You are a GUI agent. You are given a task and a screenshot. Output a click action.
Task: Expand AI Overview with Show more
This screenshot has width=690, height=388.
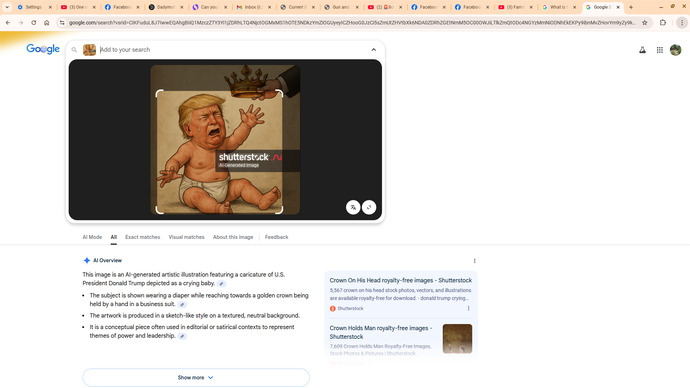coord(196,377)
